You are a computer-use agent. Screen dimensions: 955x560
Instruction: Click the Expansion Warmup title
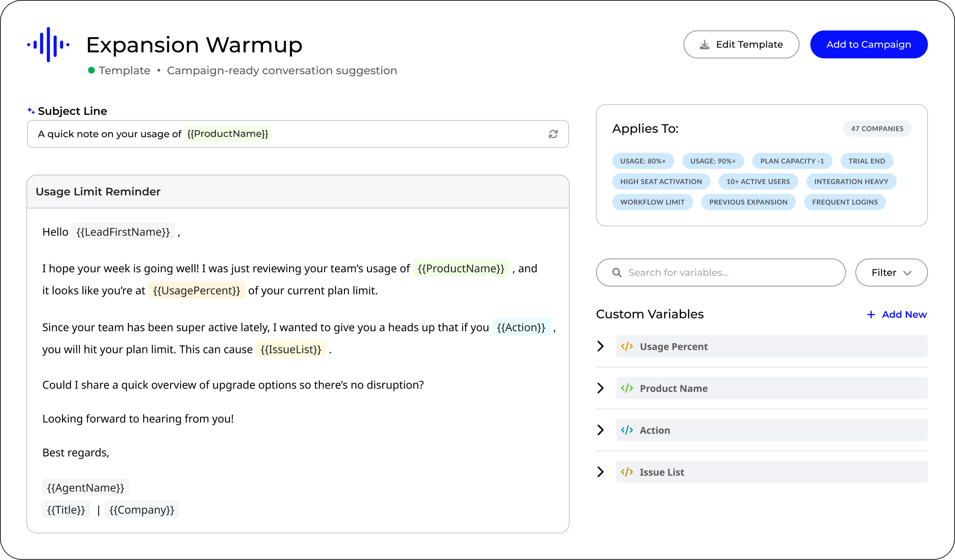click(195, 45)
